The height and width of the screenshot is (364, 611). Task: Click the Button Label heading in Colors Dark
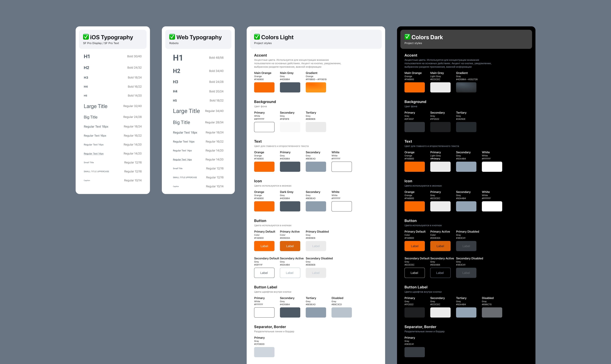tap(416, 287)
